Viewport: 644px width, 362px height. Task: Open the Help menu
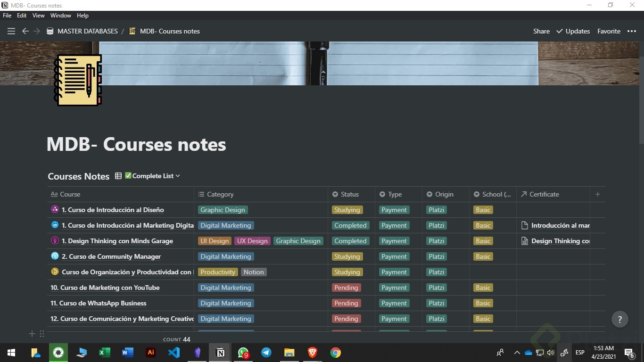point(83,16)
